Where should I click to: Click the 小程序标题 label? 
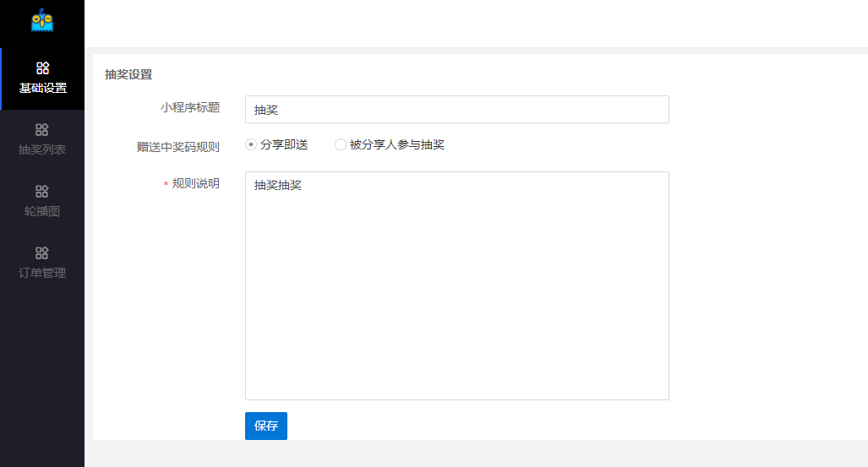[190, 107]
